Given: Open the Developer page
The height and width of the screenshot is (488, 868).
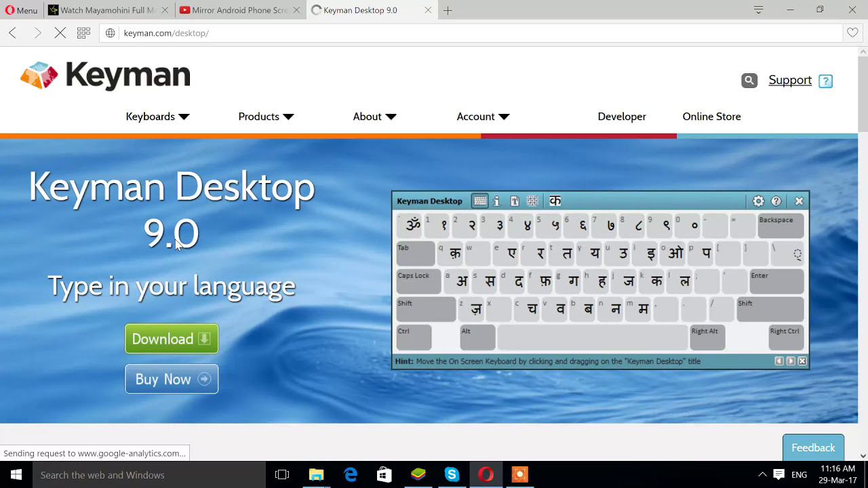Looking at the screenshot, I should point(622,117).
